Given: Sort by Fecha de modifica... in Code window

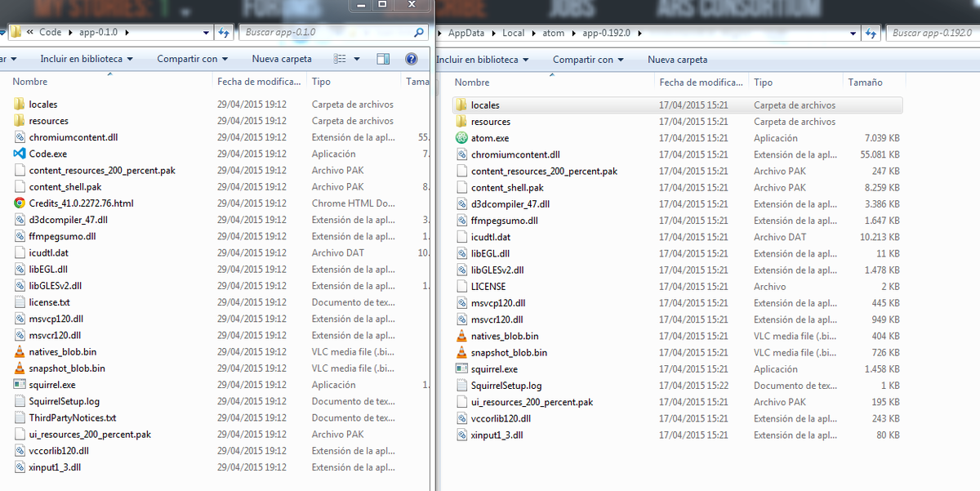Looking at the screenshot, I should [260, 82].
